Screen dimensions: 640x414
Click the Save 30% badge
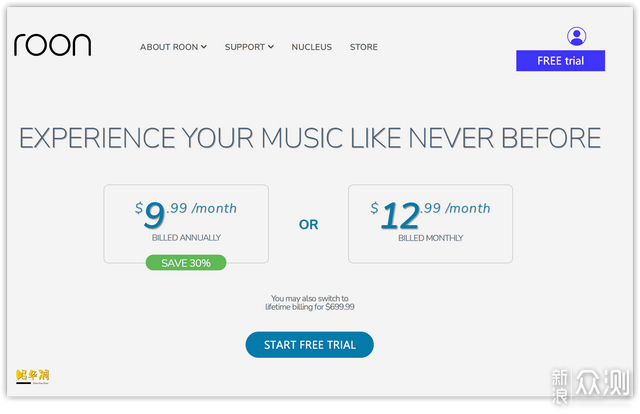(186, 263)
